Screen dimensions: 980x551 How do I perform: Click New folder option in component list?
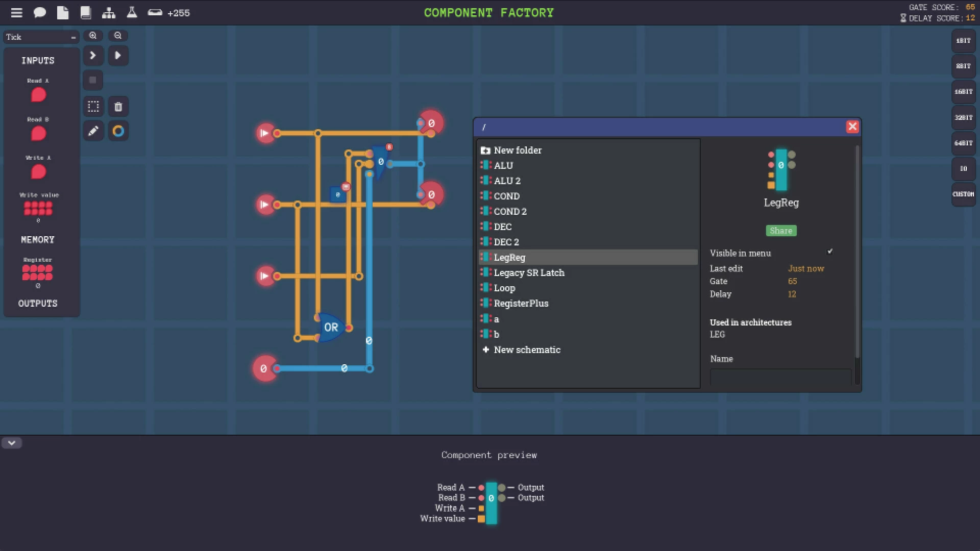pyautogui.click(x=518, y=150)
